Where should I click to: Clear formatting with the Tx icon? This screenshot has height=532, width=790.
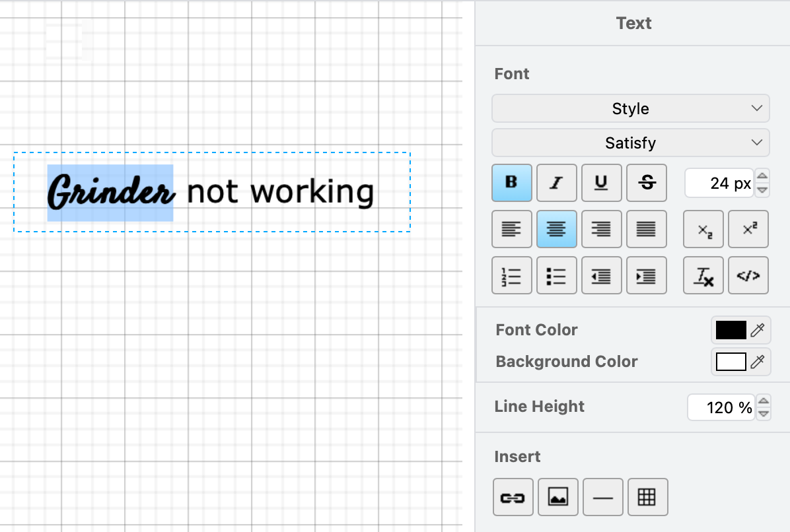(703, 275)
